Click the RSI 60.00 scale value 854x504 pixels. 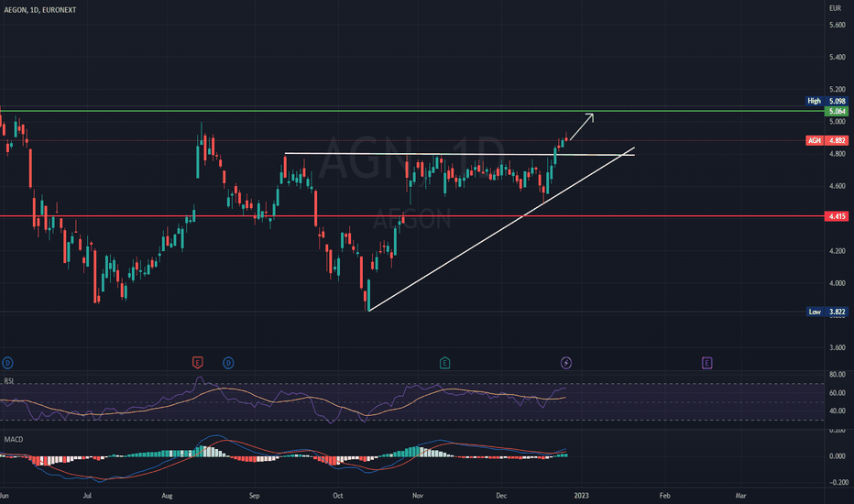(838, 392)
